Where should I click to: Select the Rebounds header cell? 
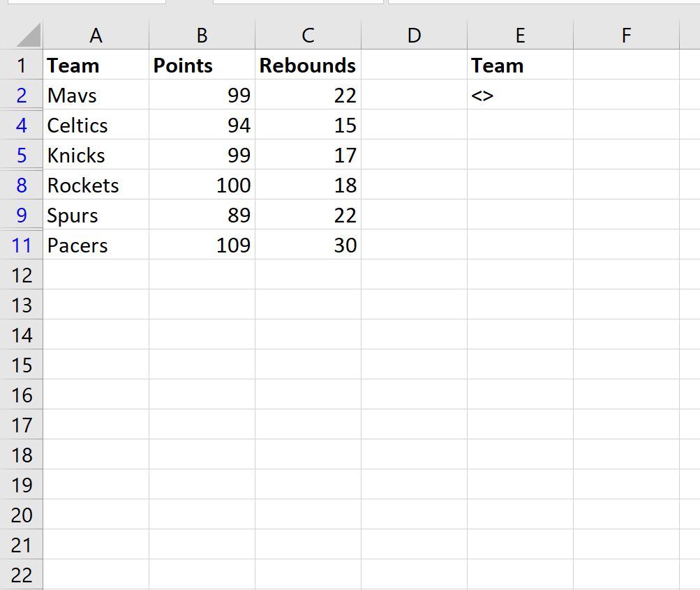tap(307, 65)
